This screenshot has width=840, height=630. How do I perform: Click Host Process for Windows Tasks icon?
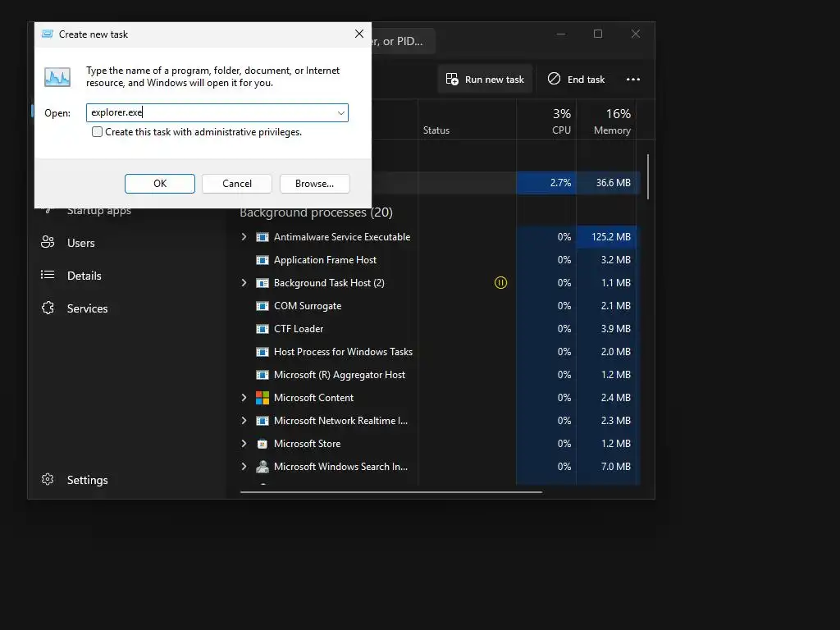click(x=262, y=352)
